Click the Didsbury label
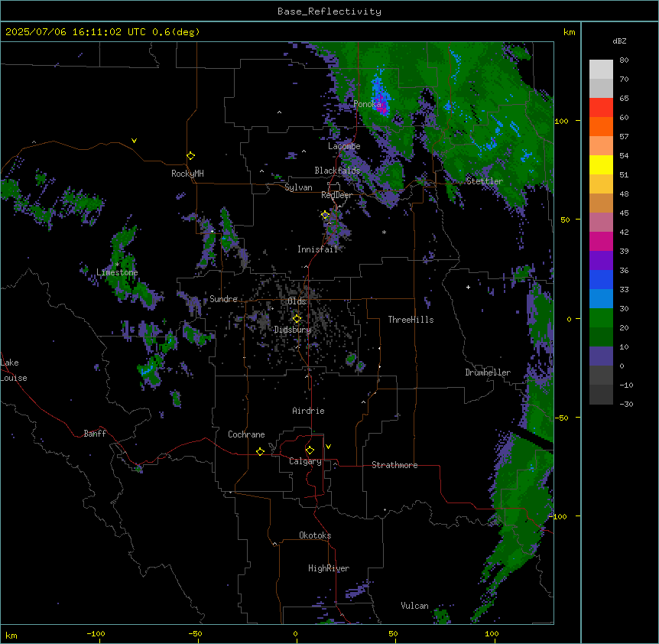659x644 pixels. [x=293, y=330]
